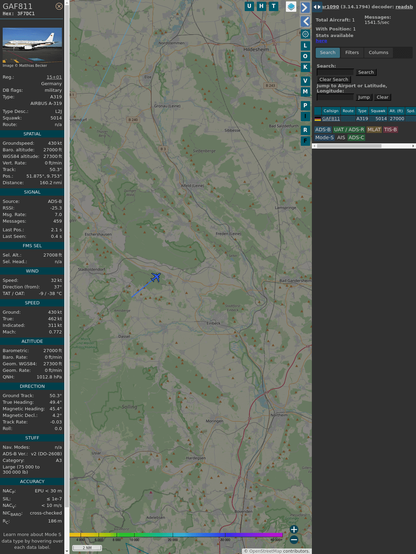Open the GAF811 callsign link in table

331,119
